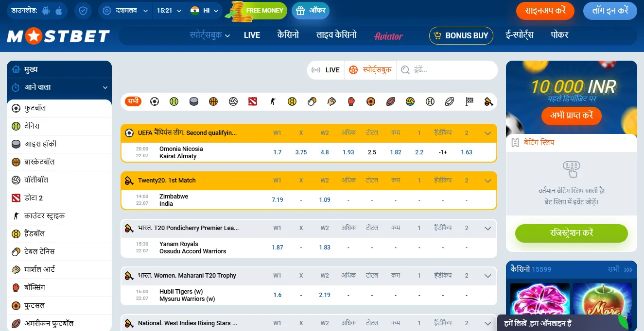Open ई-स्पोर्ट्स in main navigation
This screenshot has height=331, width=644.
coord(519,35)
